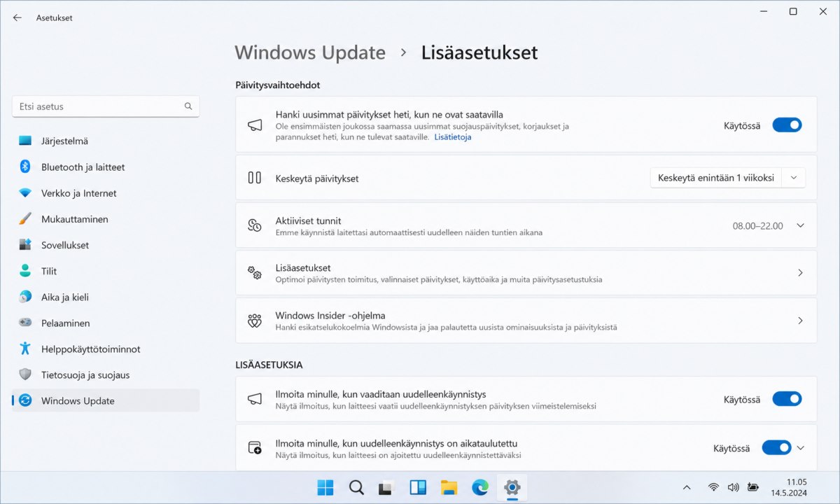Click the Windows Insider -ohjelma title
Image resolution: width=840 pixels, height=504 pixels.
[330, 316]
